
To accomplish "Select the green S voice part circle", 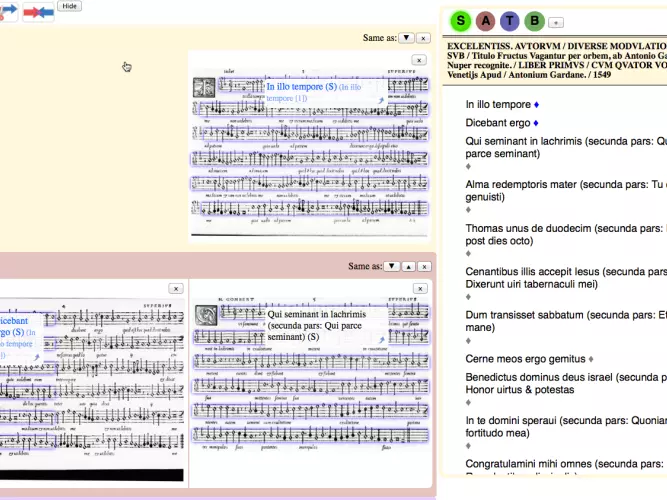I will [x=461, y=21].
